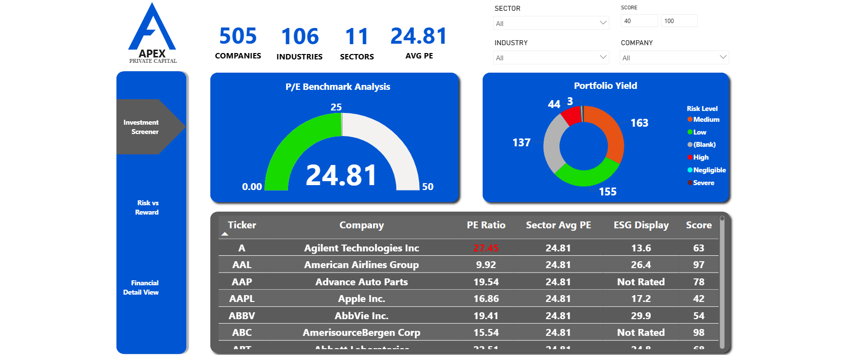Click the Medium risk legend marker

[690, 119]
